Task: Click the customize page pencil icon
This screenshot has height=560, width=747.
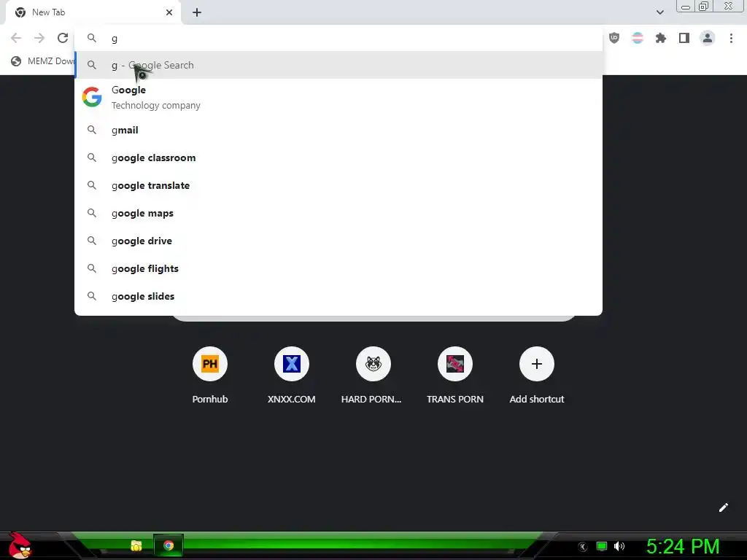Action: click(x=723, y=507)
